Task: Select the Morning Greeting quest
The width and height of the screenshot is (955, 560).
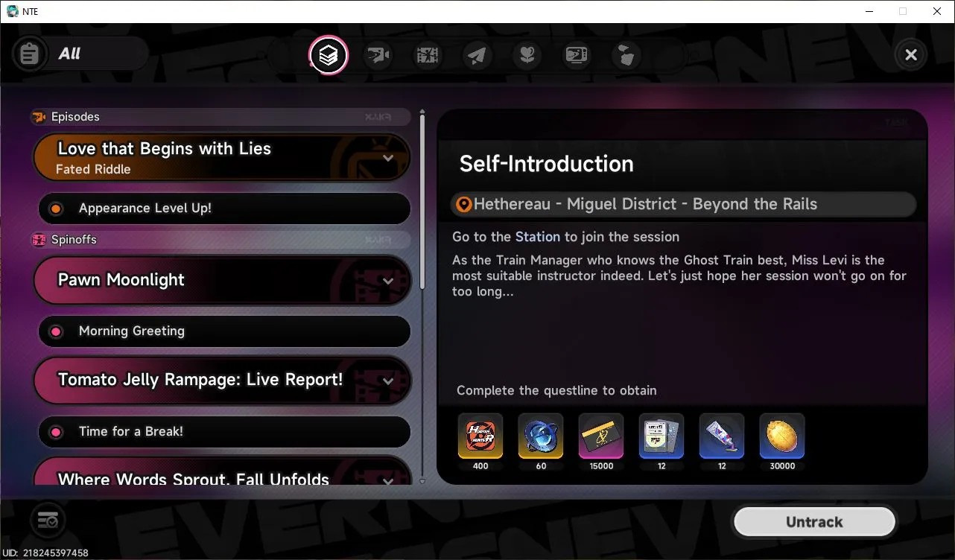Action: tap(224, 331)
